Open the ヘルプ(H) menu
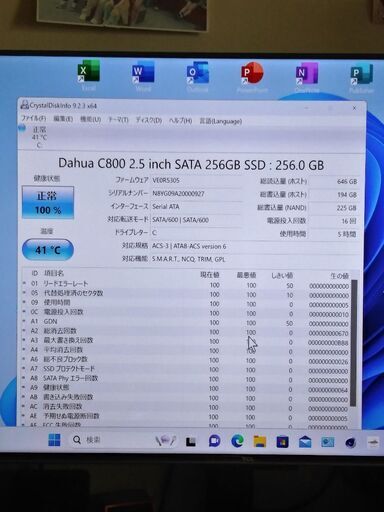Screen dimensions: 384x512 click(x=180, y=121)
